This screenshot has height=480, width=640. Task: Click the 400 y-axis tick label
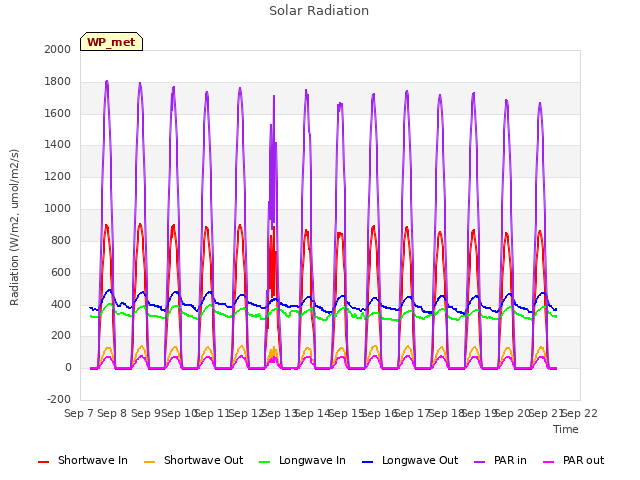(x=61, y=304)
